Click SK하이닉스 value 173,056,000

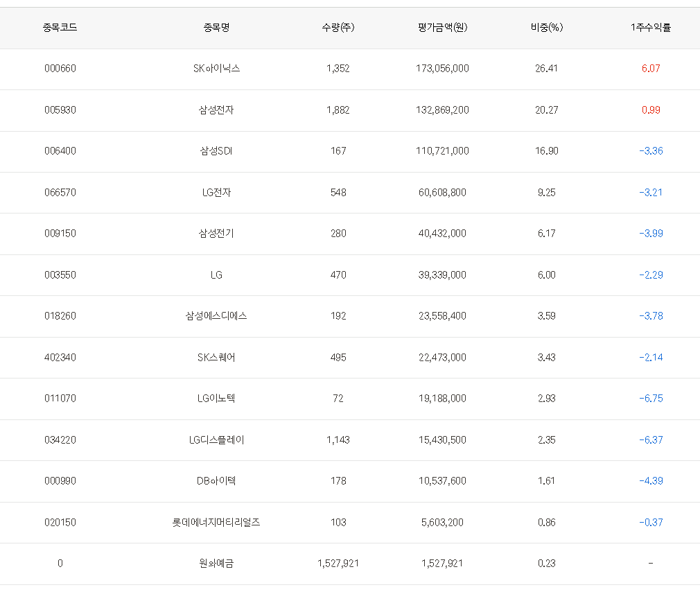click(442, 69)
